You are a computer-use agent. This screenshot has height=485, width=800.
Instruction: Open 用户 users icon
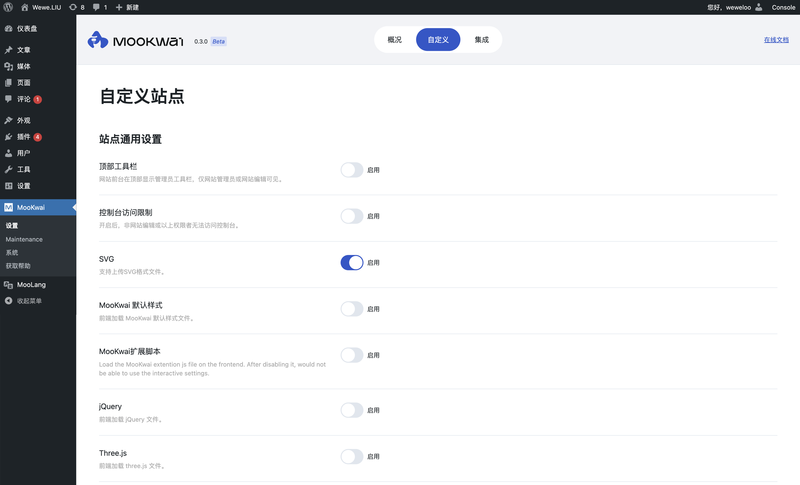click(8, 153)
